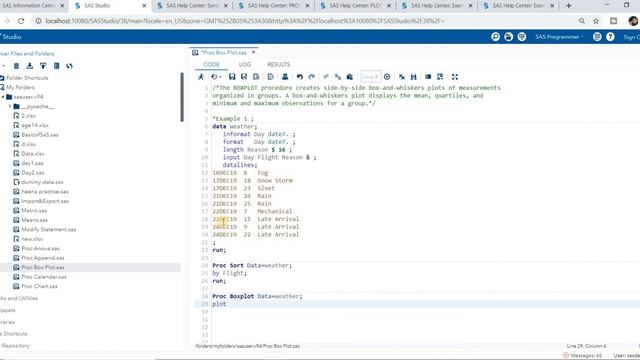Open Macro.sas in the file tree

coord(34,211)
